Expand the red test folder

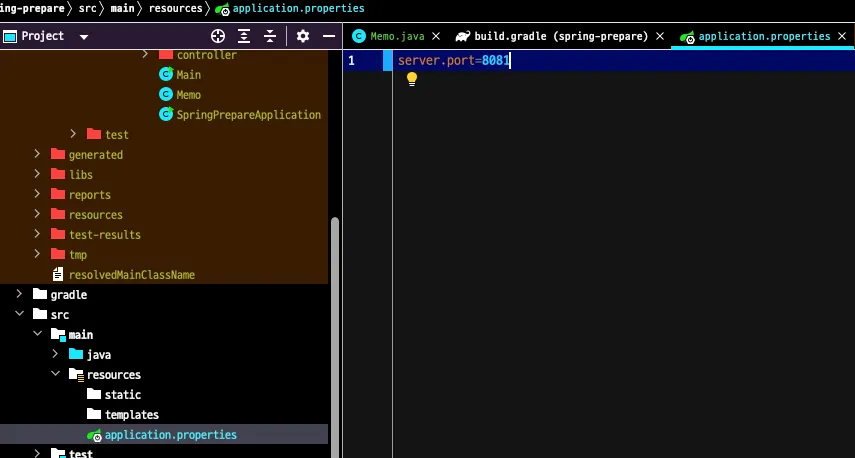pos(73,134)
